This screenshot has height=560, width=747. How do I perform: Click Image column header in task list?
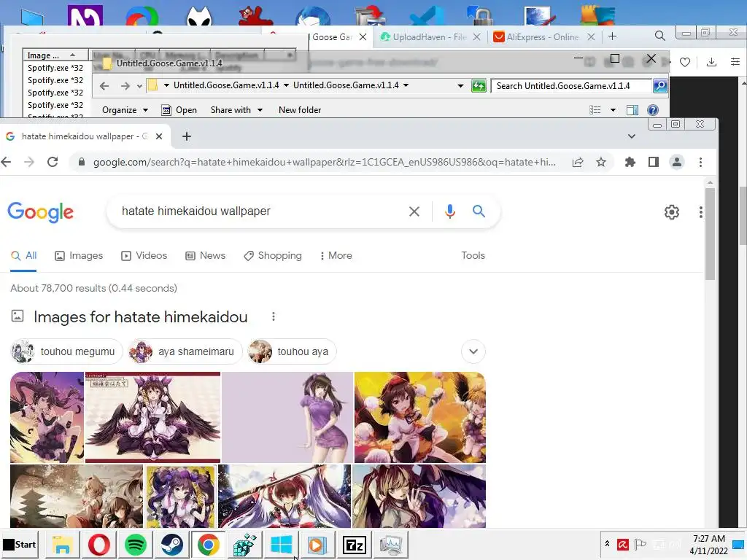[55, 55]
